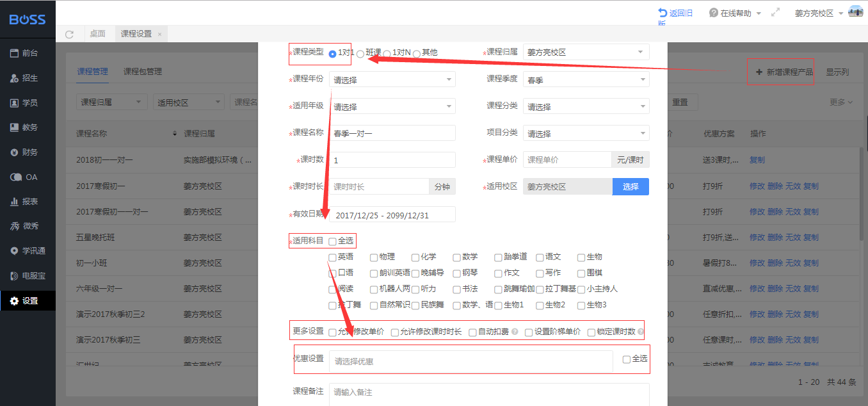
Task: Enable 允许修改课时时长 option
Action: tap(395, 332)
